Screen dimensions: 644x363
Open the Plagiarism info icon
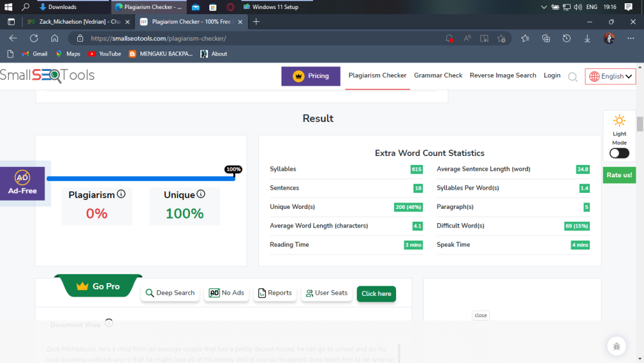click(121, 194)
